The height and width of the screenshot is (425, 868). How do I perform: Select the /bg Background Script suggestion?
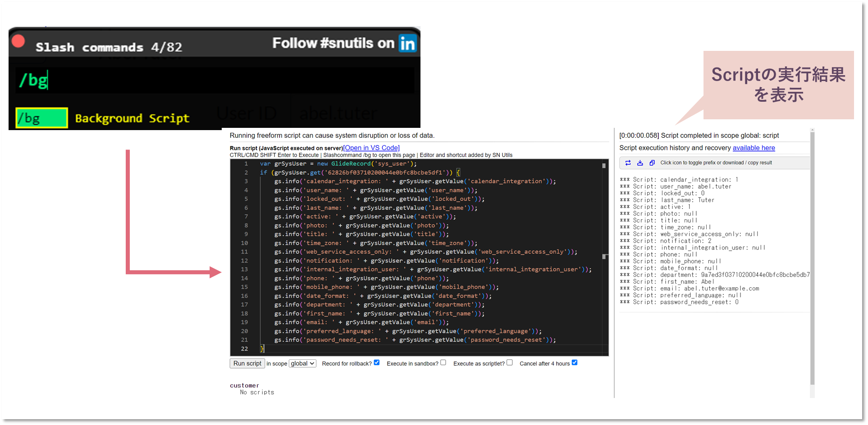click(x=41, y=118)
